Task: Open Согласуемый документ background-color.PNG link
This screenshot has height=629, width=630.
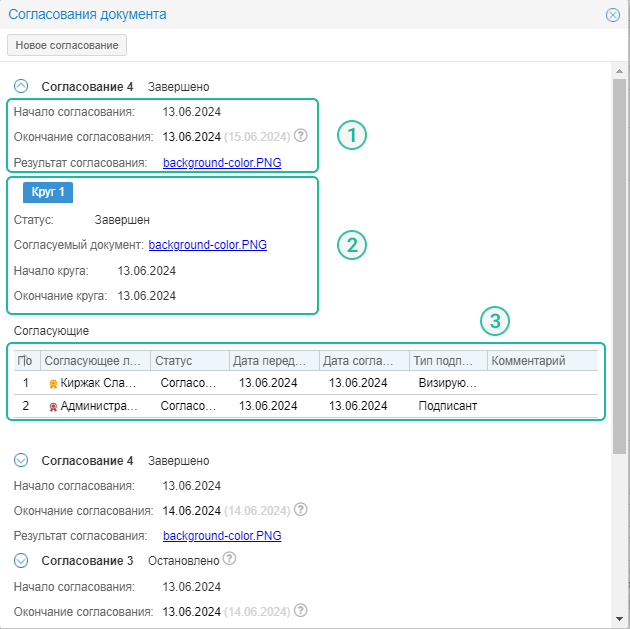Action: click(x=208, y=245)
